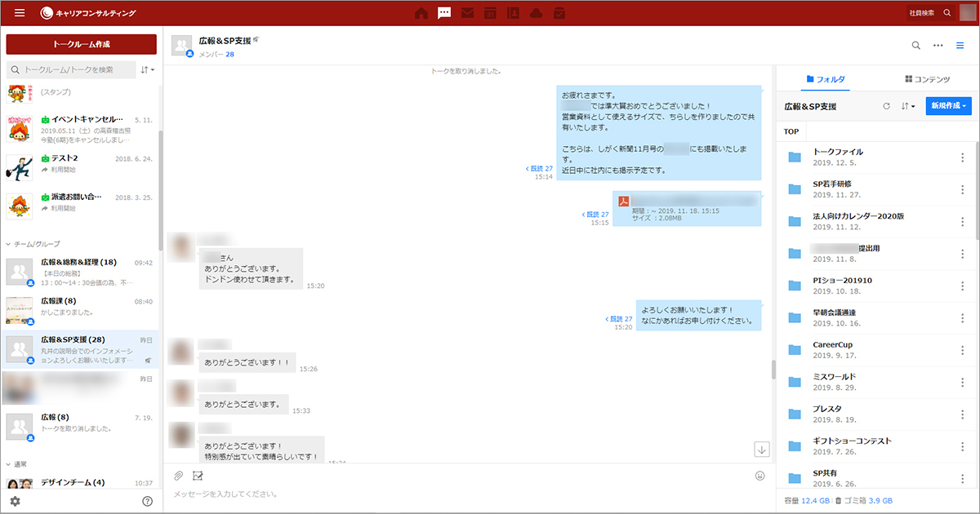Open Calendar from the top navigation
Screen dimensions: 980x514
[490, 13]
